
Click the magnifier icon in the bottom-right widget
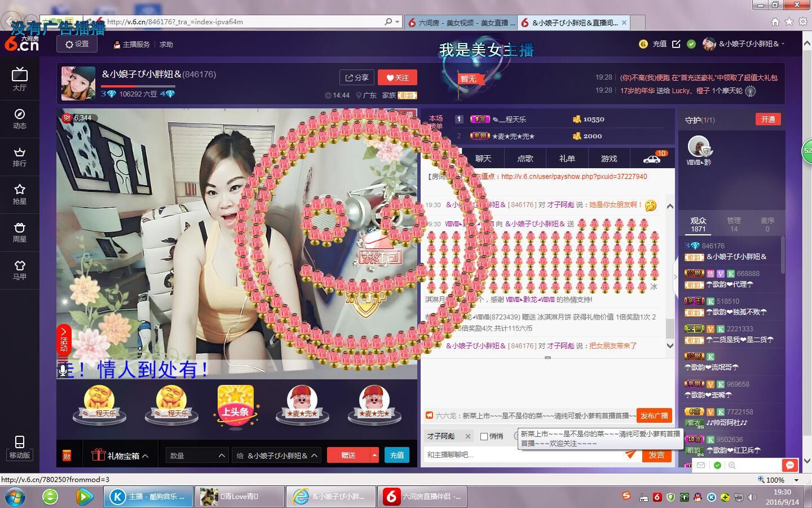click(x=732, y=466)
